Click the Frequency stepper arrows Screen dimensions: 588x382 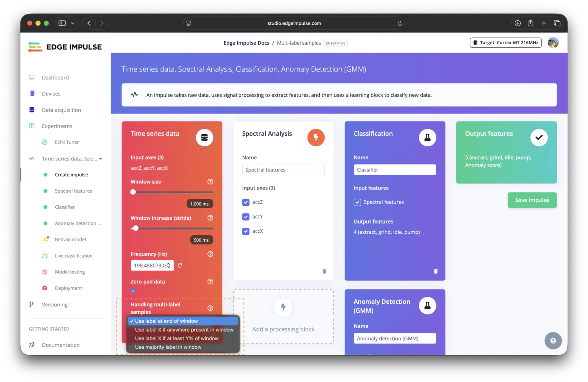click(168, 265)
